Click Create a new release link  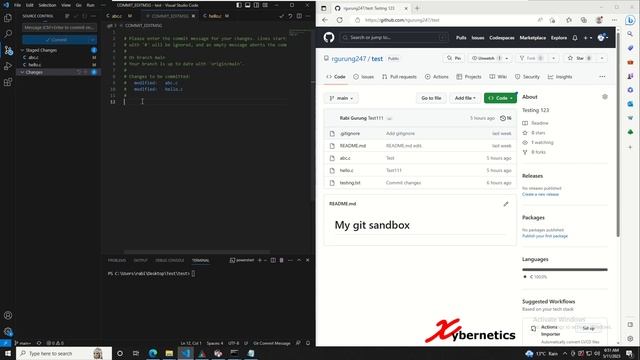(x=540, y=194)
